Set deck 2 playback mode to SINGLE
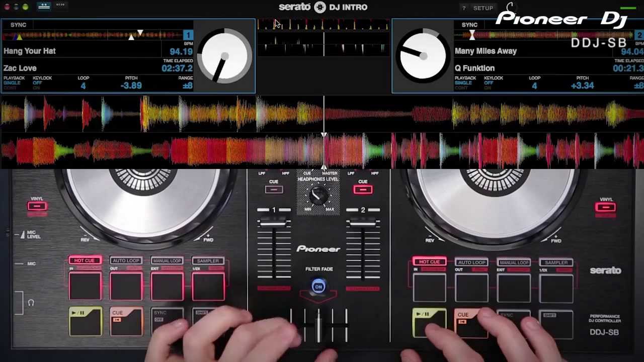The height and width of the screenshot is (362, 644). pos(463,83)
